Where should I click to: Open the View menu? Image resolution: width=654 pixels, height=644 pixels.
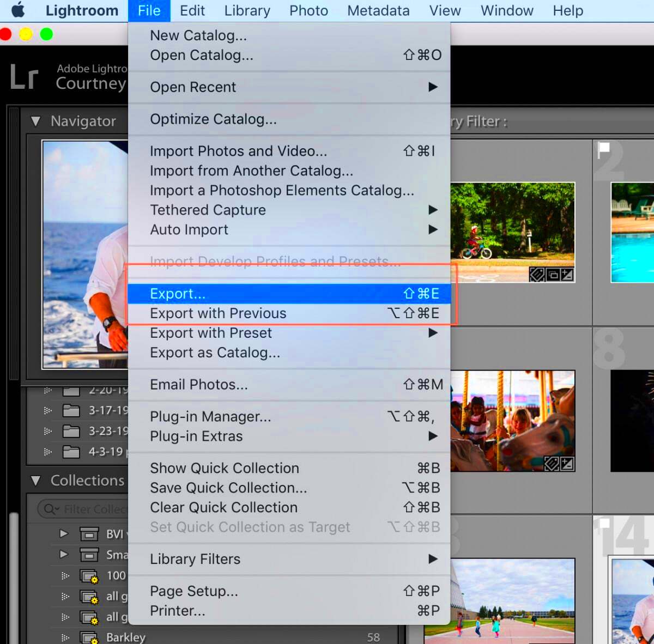coord(445,10)
